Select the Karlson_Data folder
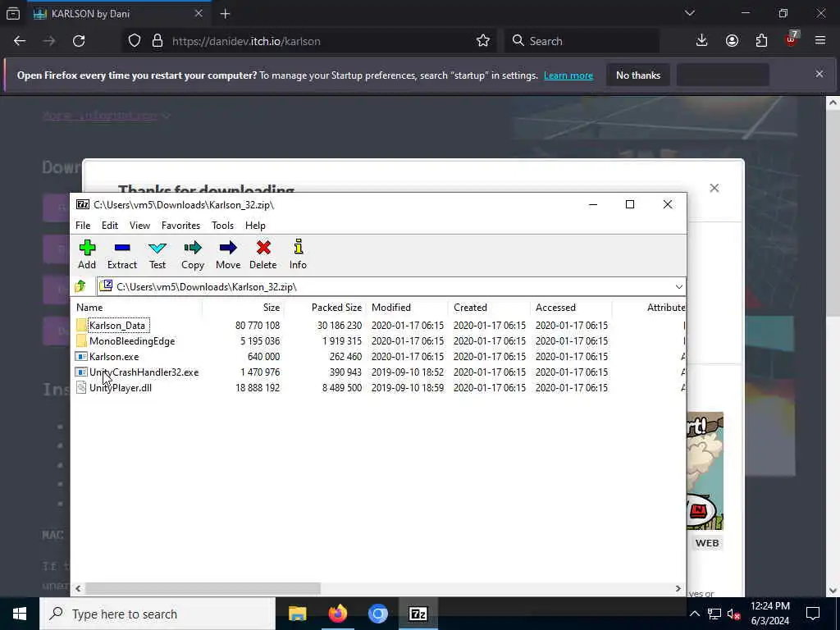The height and width of the screenshot is (630, 840). (x=117, y=325)
